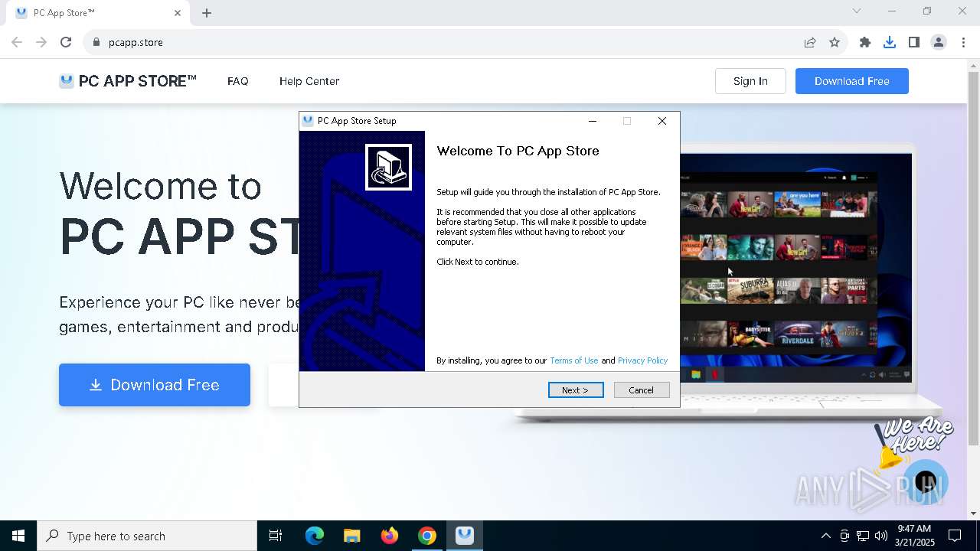Close the PC App Store browser tab
The image size is (980, 551).
(x=178, y=13)
